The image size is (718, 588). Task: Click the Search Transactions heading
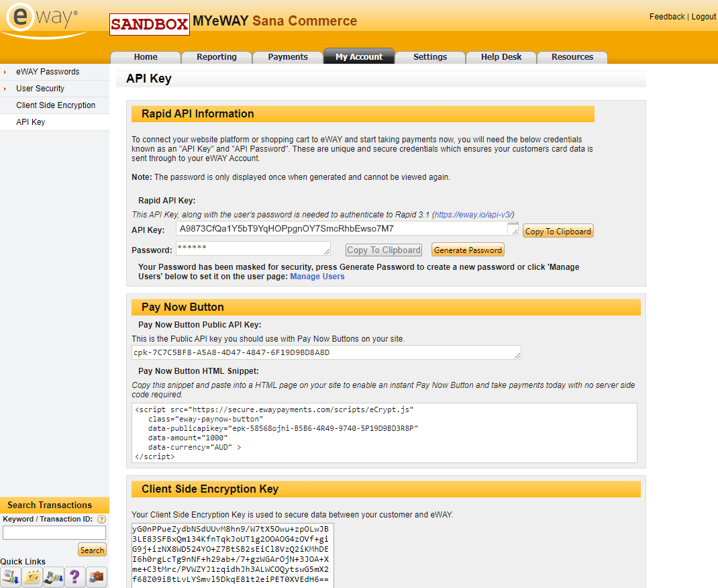[50, 505]
